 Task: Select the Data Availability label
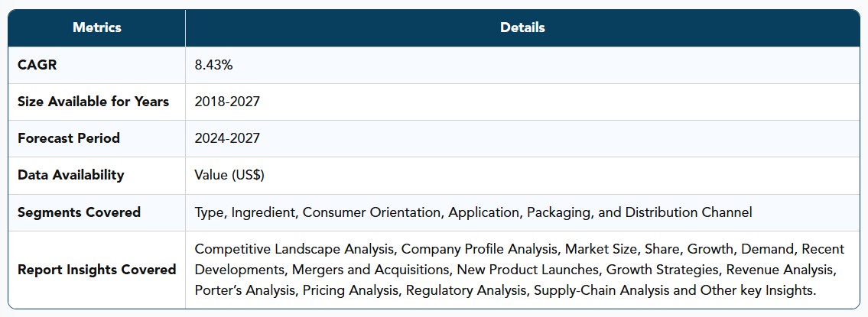click(71, 176)
